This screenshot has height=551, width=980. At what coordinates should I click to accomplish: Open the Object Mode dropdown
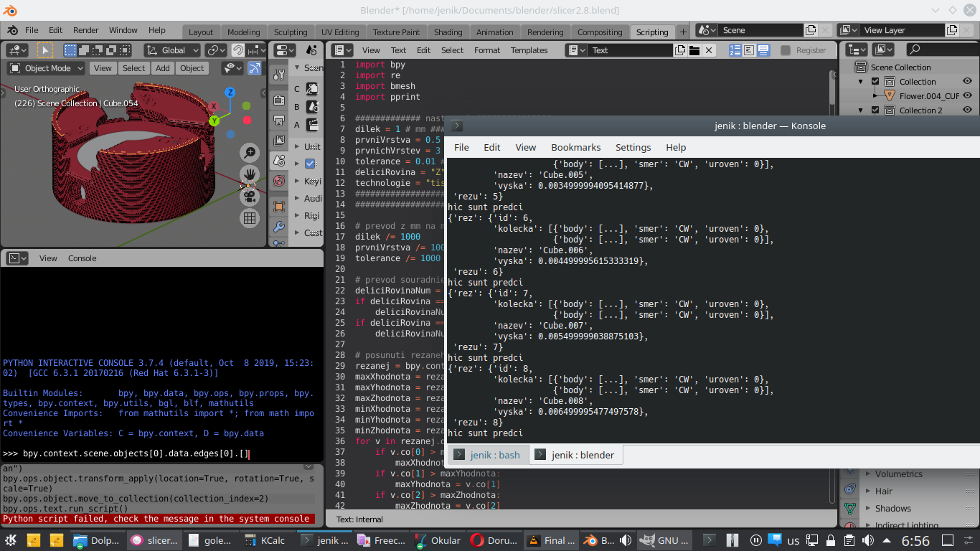[46, 68]
